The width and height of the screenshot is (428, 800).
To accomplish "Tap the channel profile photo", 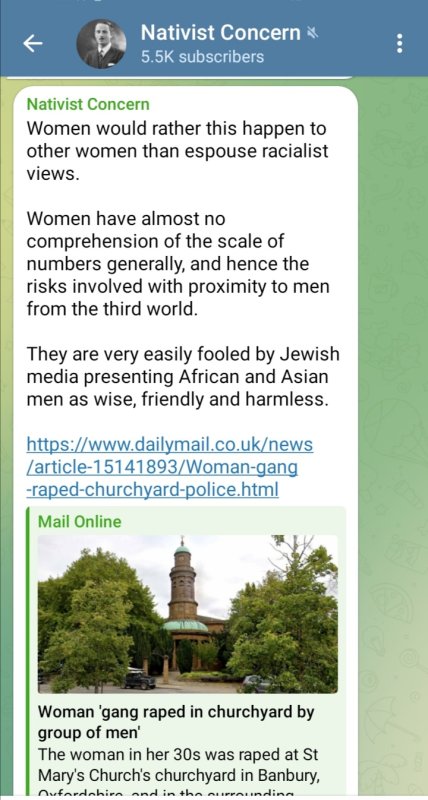I will point(101,44).
